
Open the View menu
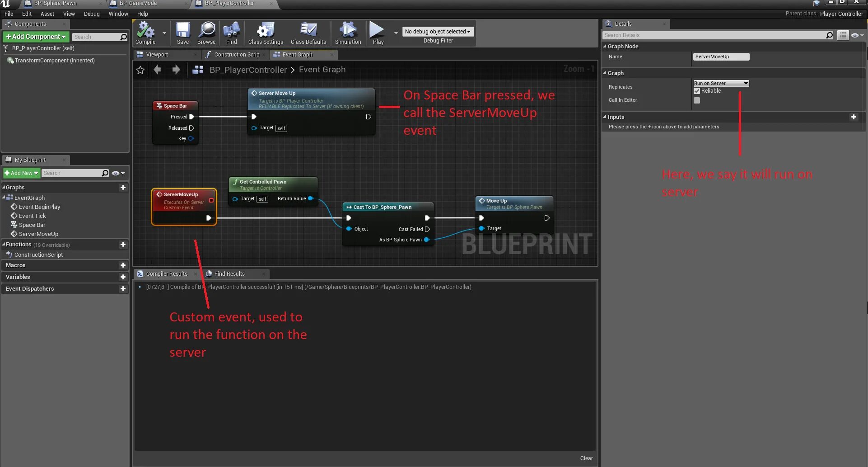(69, 14)
